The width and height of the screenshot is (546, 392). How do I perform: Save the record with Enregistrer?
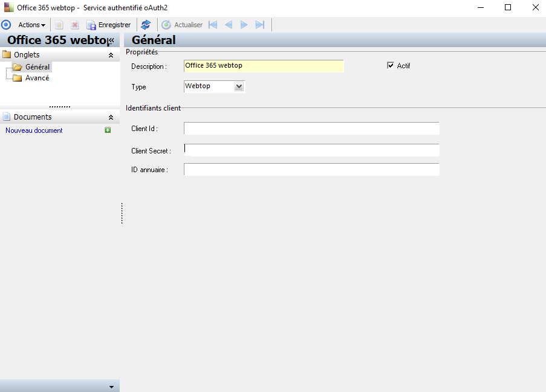pos(109,25)
